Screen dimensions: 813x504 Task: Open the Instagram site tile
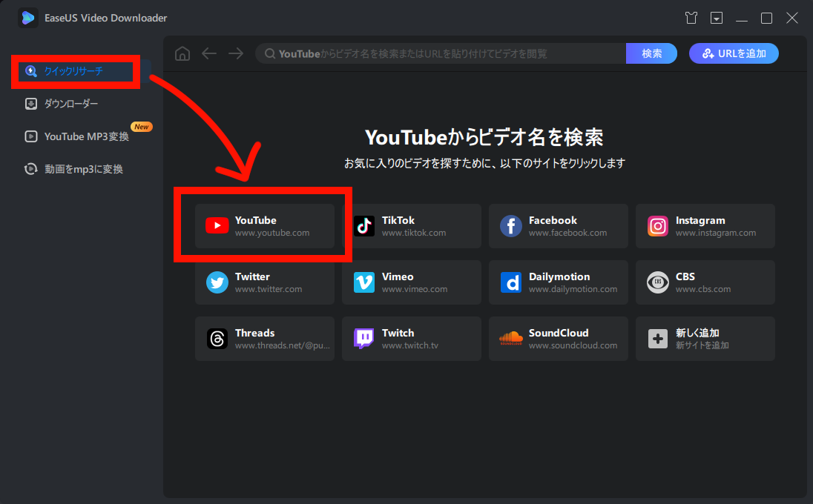point(705,226)
